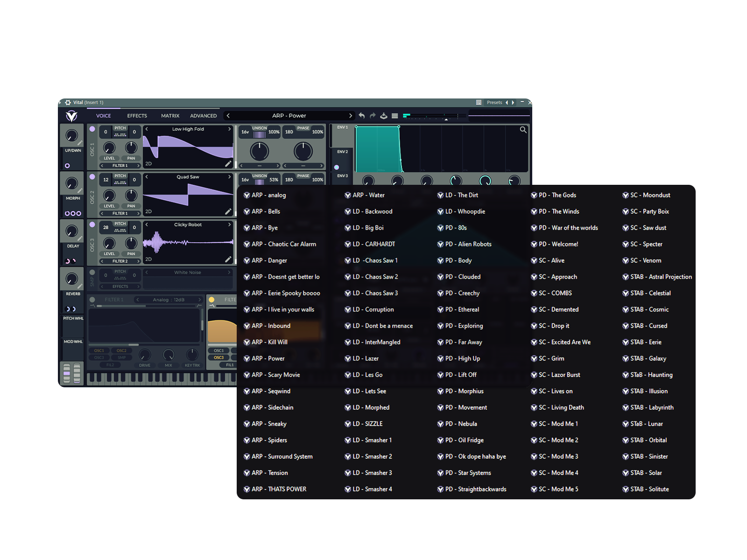Save preset using the export icon

click(x=384, y=116)
